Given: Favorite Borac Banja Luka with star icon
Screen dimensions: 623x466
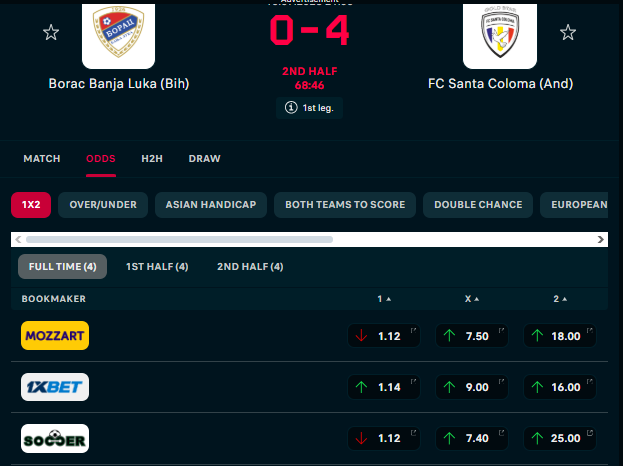Looking at the screenshot, I should point(51,33).
